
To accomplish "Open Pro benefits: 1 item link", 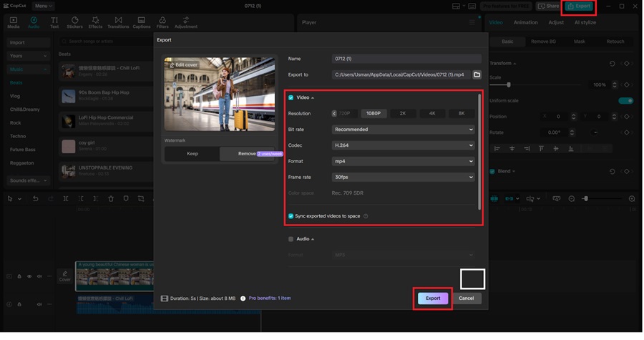I will (270, 298).
